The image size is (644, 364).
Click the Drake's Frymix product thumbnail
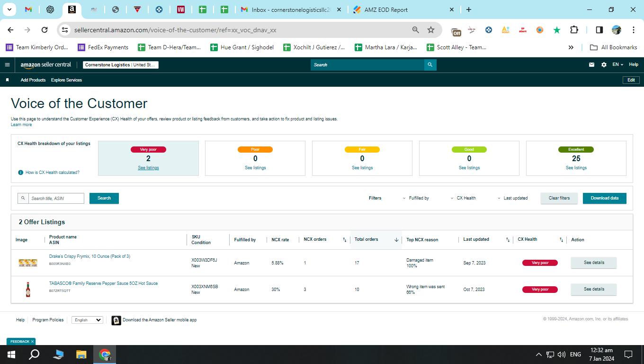pyautogui.click(x=28, y=263)
